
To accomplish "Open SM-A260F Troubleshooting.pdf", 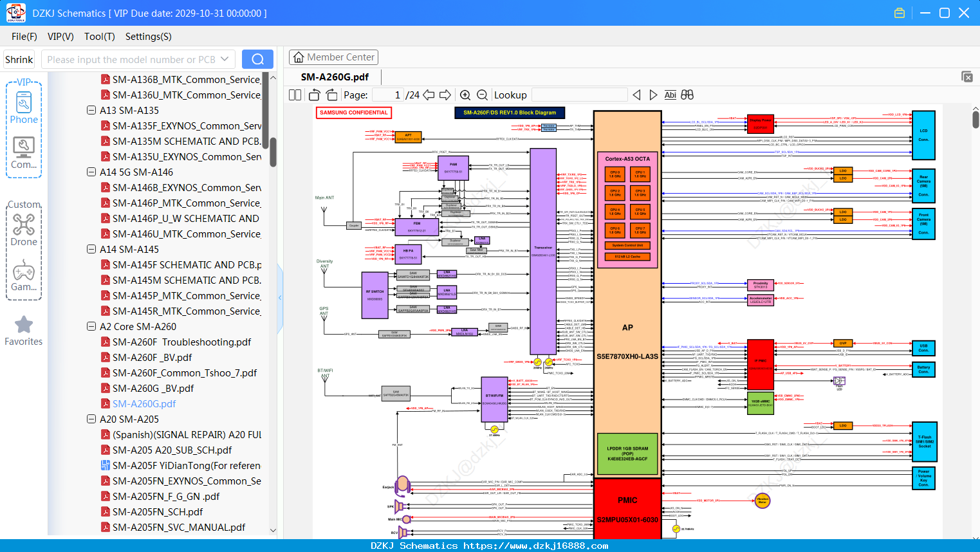I will 181,342.
